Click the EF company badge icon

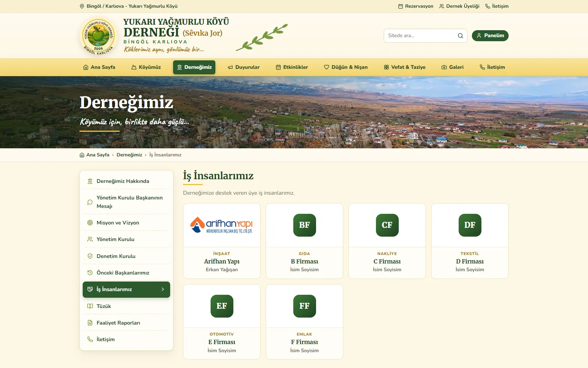222,306
